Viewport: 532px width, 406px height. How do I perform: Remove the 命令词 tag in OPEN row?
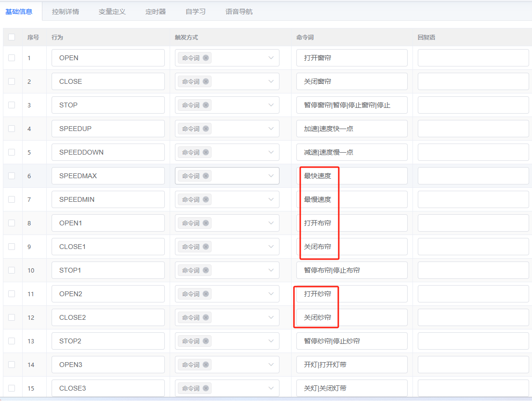coord(206,58)
